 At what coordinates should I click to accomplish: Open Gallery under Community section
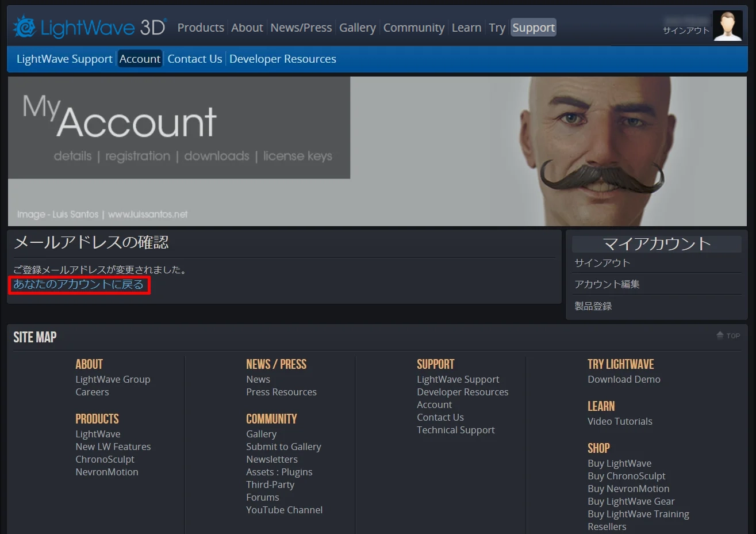point(262,434)
